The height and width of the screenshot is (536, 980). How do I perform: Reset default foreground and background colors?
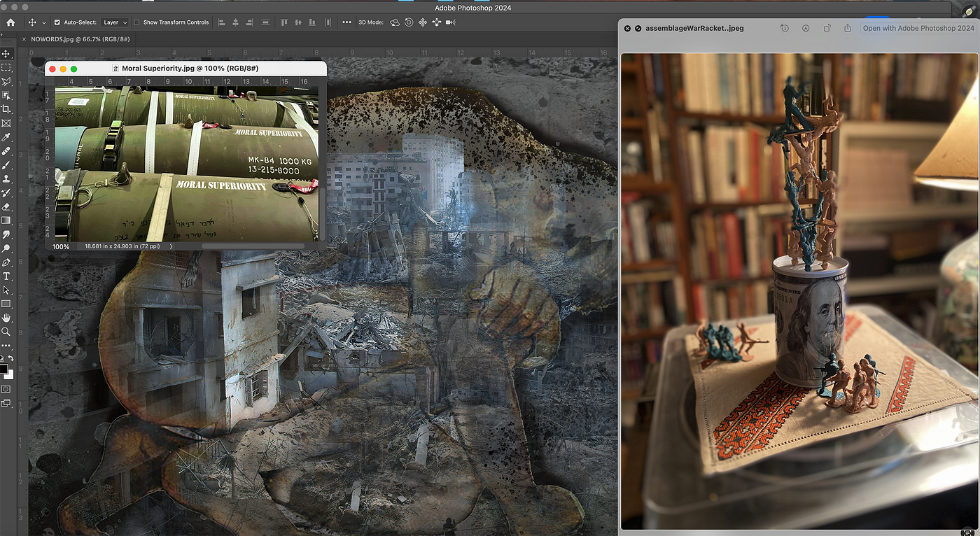tap(2, 360)
